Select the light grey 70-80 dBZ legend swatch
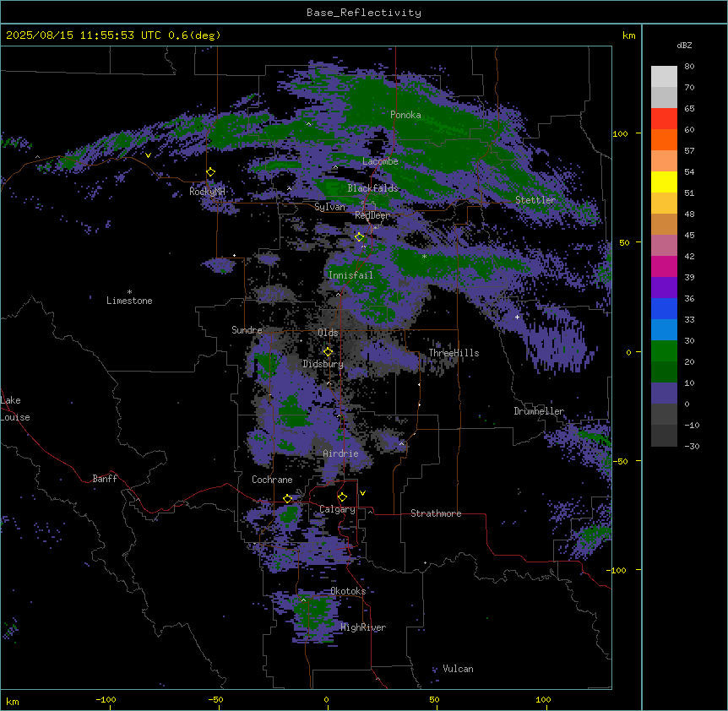The image size is (728, 711). pos(664,76)
